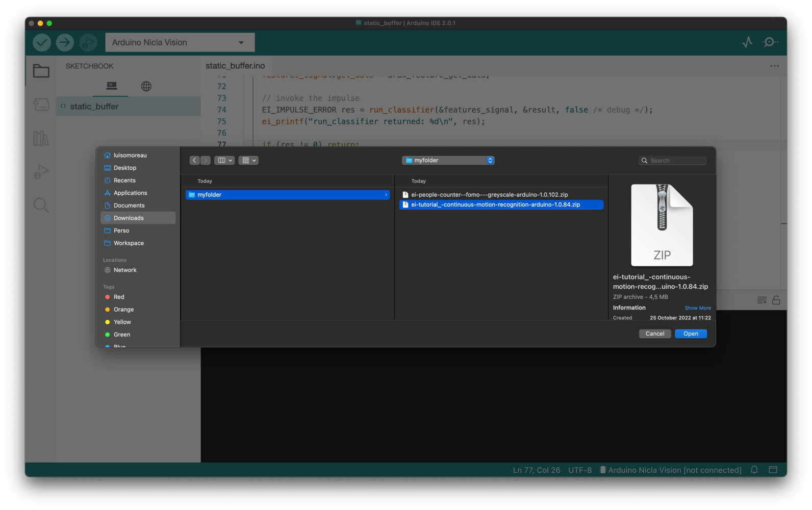Open Documents in dialog sidebar

point(138,206)
